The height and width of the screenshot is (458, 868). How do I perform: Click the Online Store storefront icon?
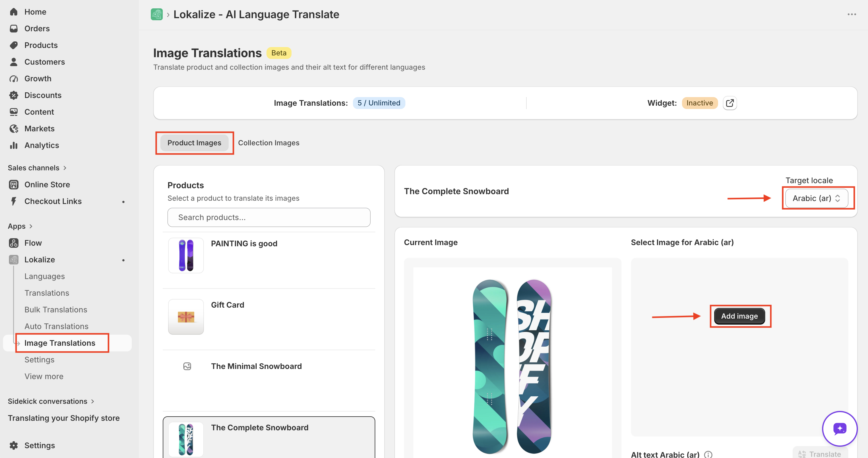click(13, 184)
